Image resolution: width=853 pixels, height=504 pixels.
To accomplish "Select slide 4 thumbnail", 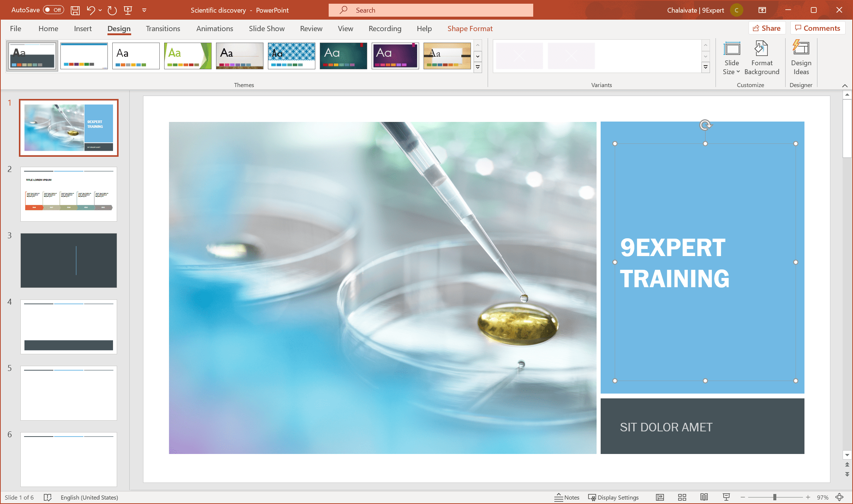I will [69, 327].
